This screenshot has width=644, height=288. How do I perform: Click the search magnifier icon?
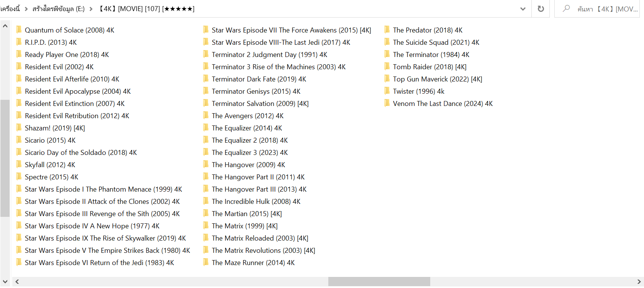coord(566,8)
